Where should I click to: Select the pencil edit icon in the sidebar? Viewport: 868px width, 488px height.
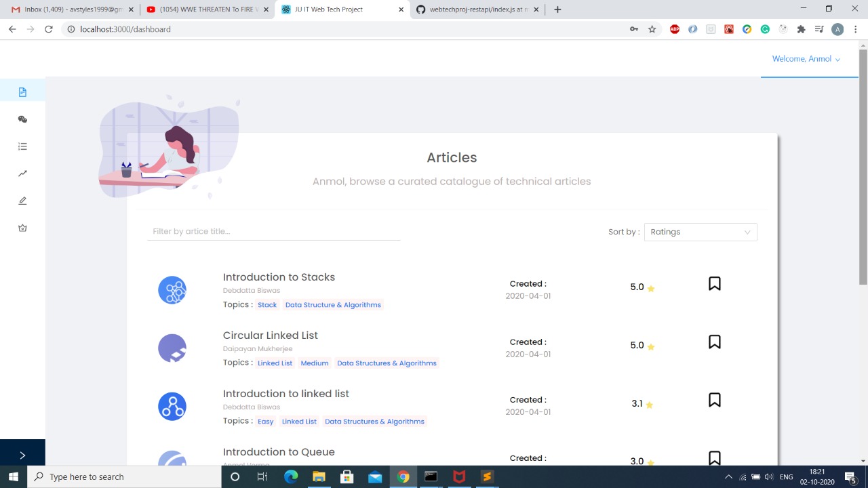point(22,201)
